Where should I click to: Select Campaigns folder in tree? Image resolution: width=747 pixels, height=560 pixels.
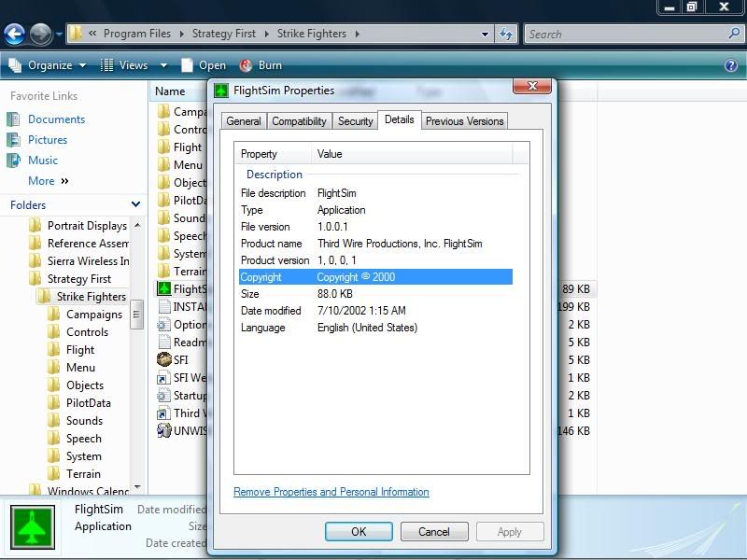tap(94, 315)
